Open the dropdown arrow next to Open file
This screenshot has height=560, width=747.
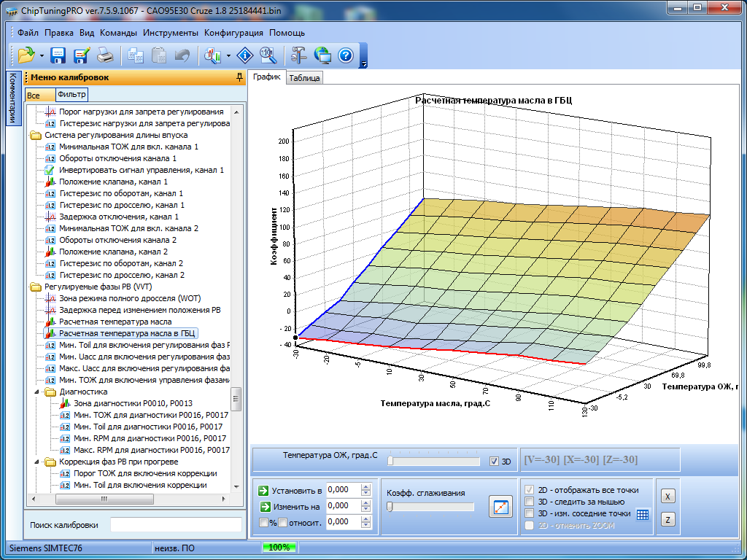(42, 55)
